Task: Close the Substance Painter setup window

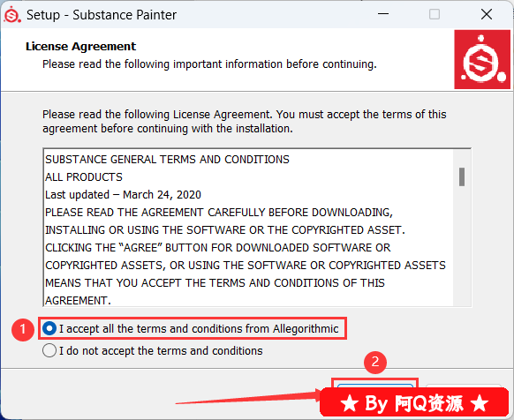Action: (x=487, y=14)
